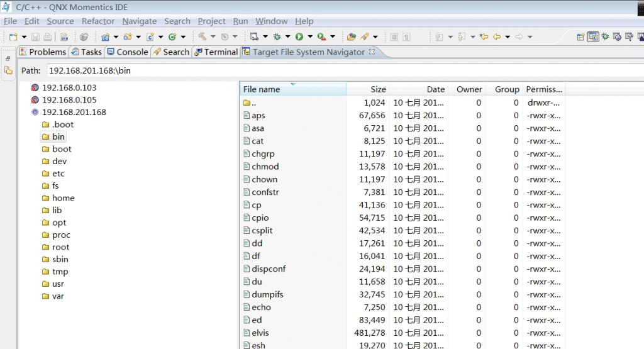Open the Refactor menu

(97, 21)
